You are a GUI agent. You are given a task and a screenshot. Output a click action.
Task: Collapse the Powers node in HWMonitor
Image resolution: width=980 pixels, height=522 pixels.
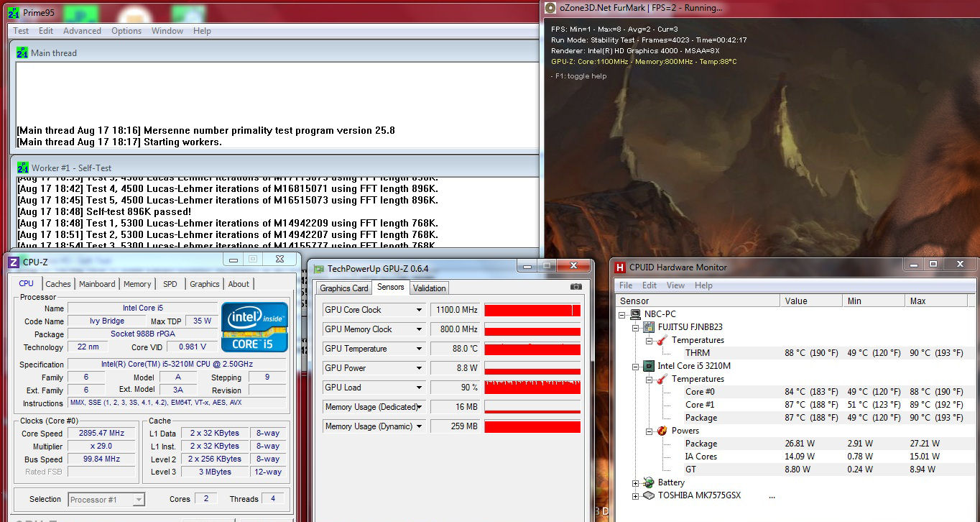649,431
